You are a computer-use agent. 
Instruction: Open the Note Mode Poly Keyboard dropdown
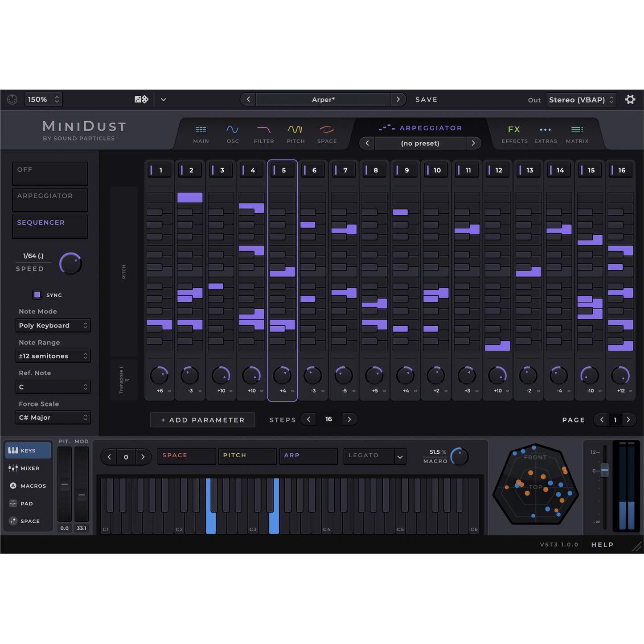53,325
